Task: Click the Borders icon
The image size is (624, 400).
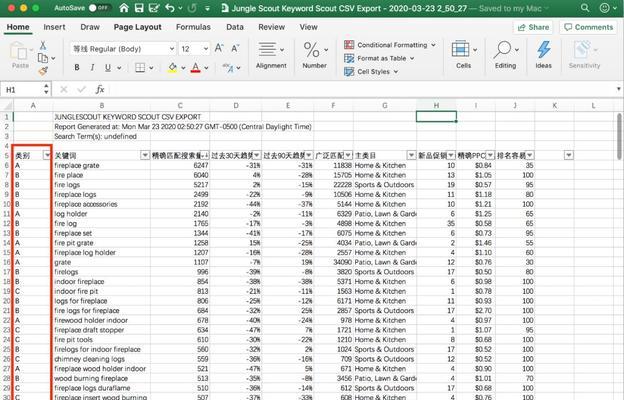Action: [140, 68]
